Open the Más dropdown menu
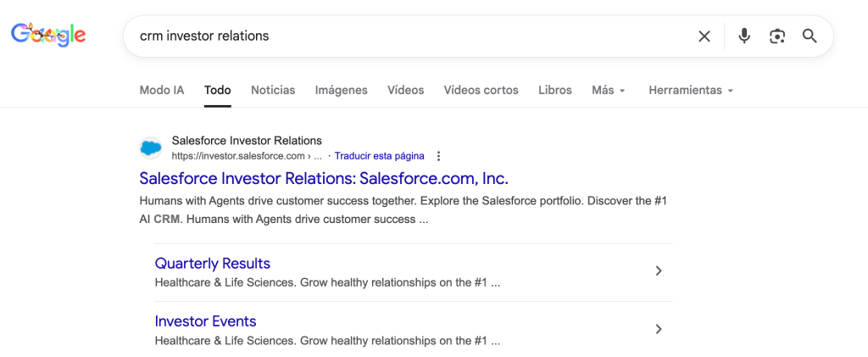 [608, 90]
